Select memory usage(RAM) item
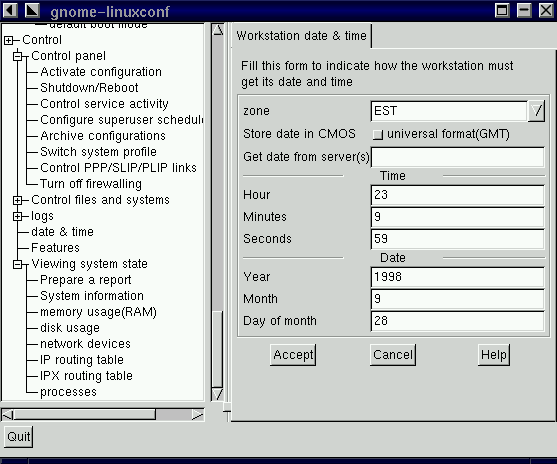This screenshot has width=557, height=464. [x=98, y=312]
